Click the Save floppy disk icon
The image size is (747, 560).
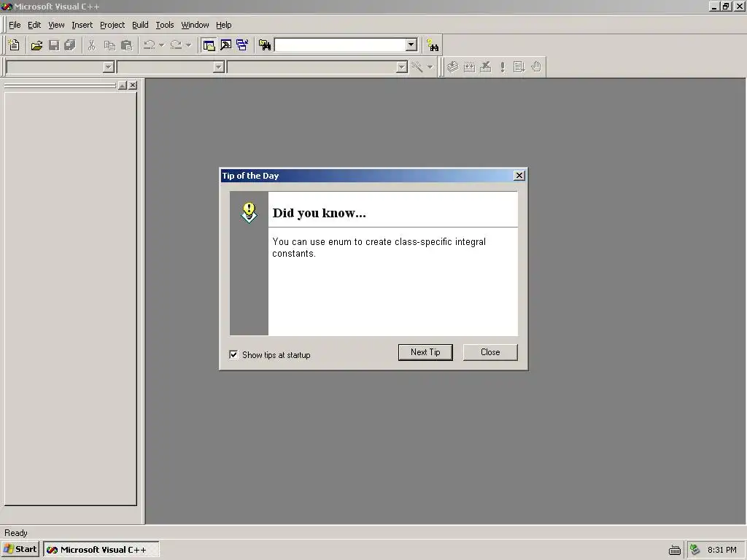click(54, 45)
